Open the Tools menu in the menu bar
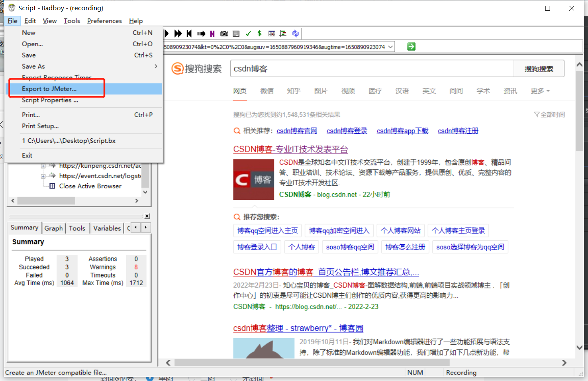Screen dimensions: 588x381 [x=72, y=21]
